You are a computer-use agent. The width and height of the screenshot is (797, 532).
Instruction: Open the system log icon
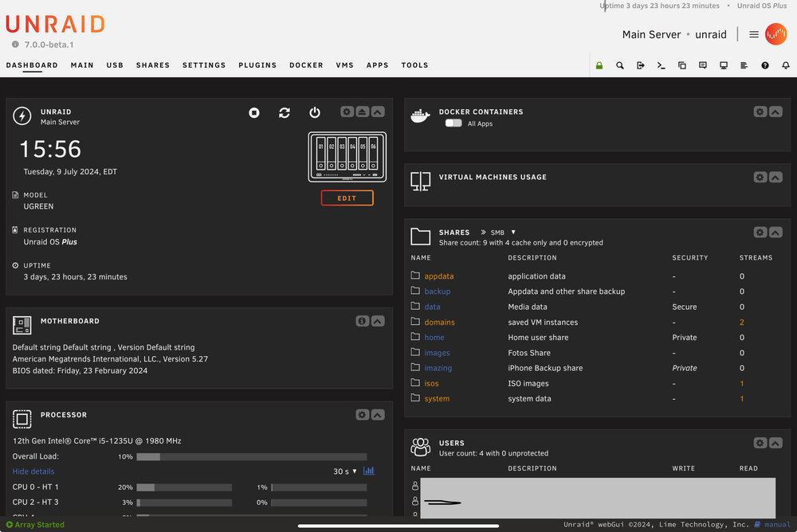744,65
